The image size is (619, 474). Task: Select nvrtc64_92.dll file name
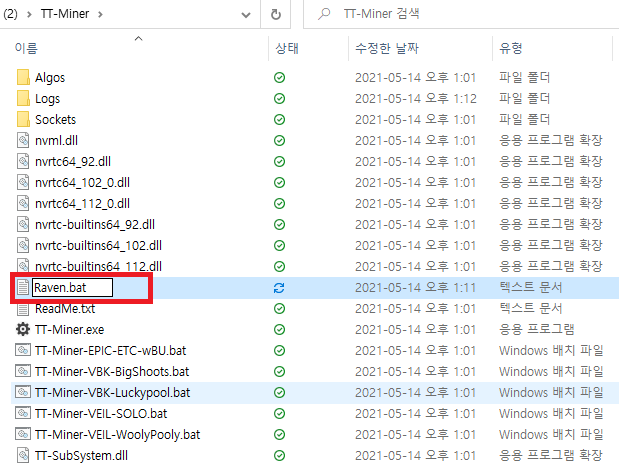73,161
